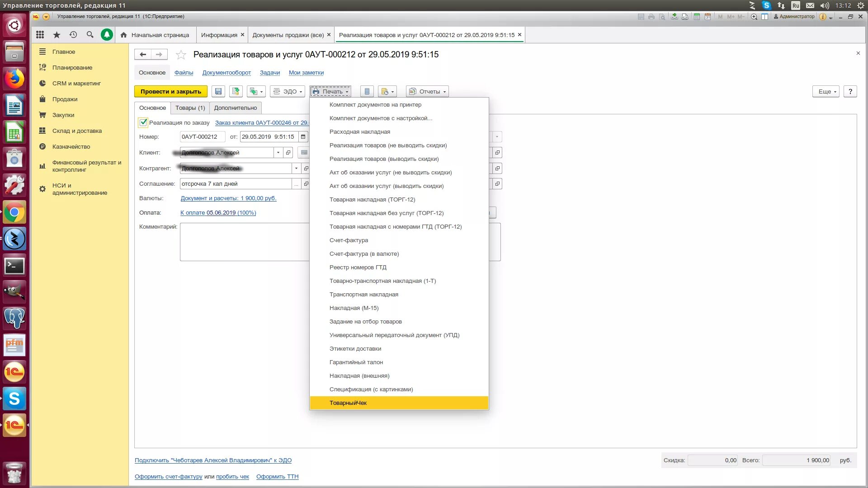The image size is (868, 488).
Task: Open the green notifications bell
Action: (x=107, y=35)
